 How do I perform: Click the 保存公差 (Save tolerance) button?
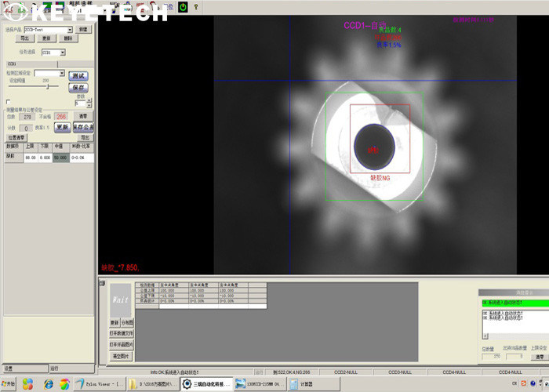coord(84,127)
